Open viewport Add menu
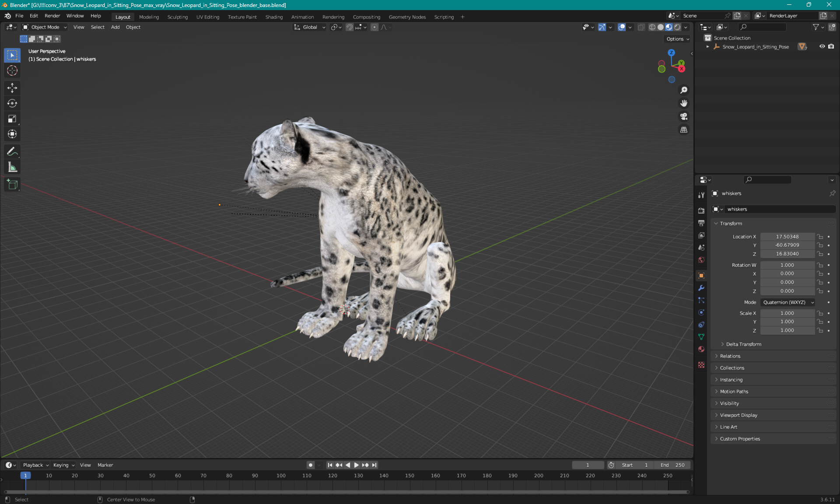The width and height of the screenshot is (840, 504). 115,27
